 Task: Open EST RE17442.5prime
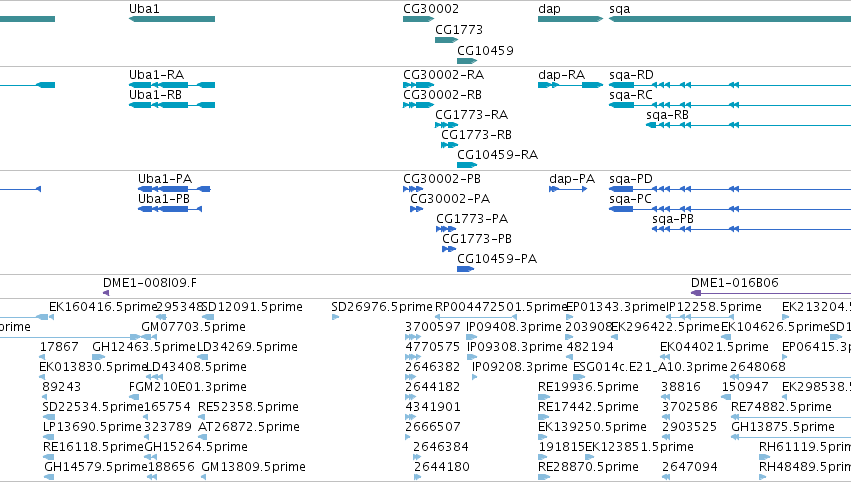tap(588, 407)
